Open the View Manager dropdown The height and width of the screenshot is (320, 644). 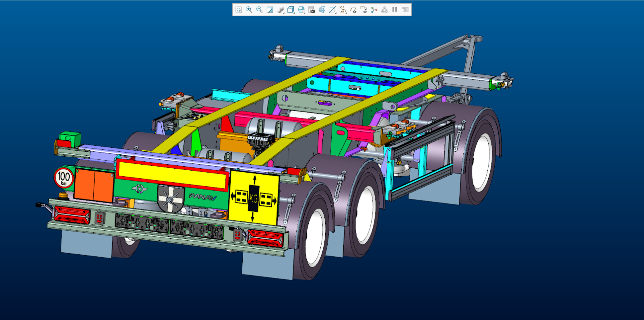(301, 10)
